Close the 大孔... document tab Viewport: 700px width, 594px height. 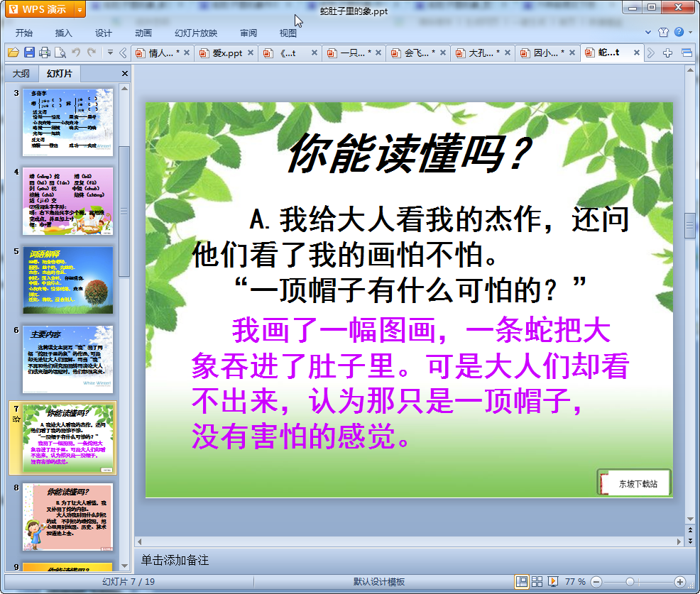coord(507,53)
